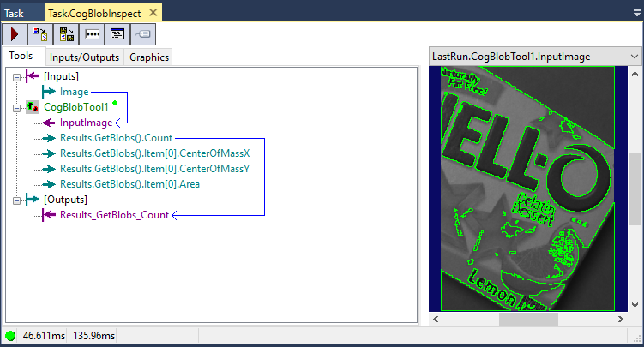Screen dimensions: 644x347
Task: Click the second toolbar icon after Run
Action: coord(40,34)
